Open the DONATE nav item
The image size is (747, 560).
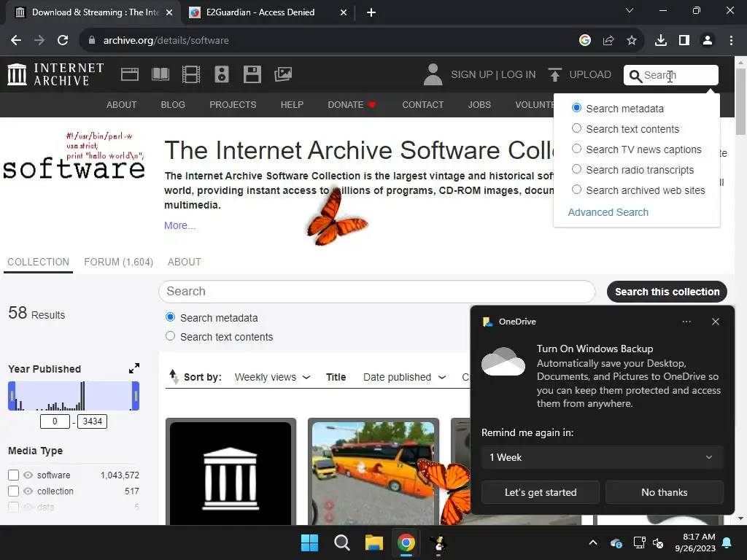point(352,105)
